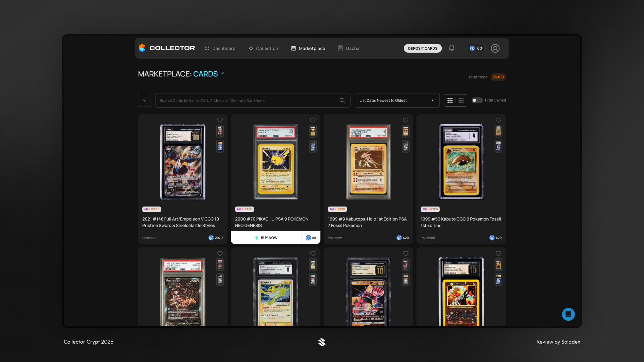The width and height of the screenshot is (644, 362).
Task: Change sort order from Newest to Oldest
Action: [397, 100]
